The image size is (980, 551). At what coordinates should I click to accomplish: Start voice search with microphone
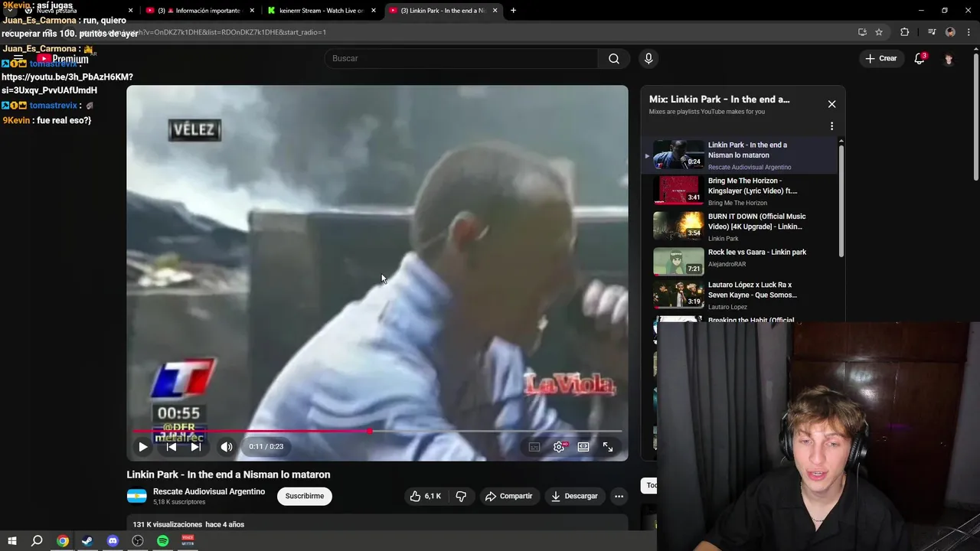648,59
